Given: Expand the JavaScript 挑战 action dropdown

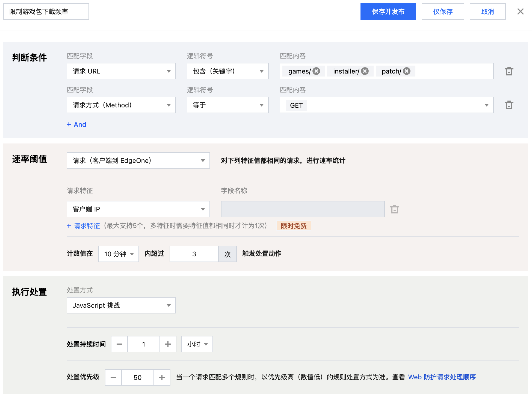Looking at the screenshot, I should pos(121,305).
